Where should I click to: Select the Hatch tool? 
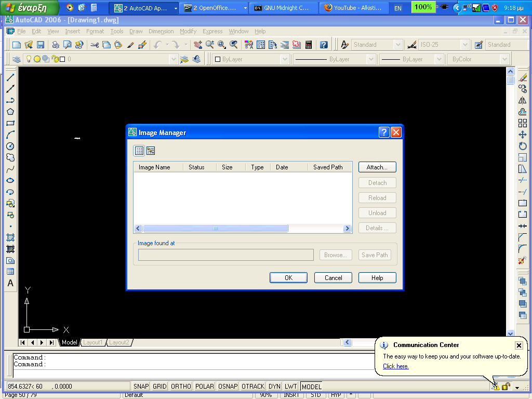point(10,237)
